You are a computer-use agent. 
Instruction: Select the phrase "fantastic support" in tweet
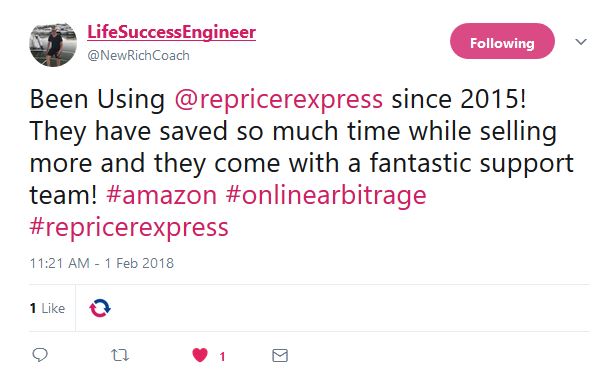pyautogui.click(x=471, y=163)
